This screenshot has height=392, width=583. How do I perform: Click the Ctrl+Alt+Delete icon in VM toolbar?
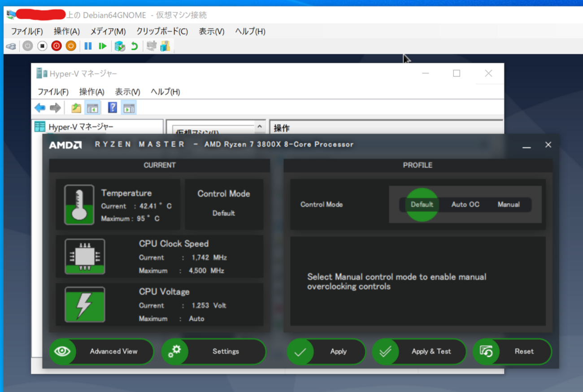tap(11, 46)
